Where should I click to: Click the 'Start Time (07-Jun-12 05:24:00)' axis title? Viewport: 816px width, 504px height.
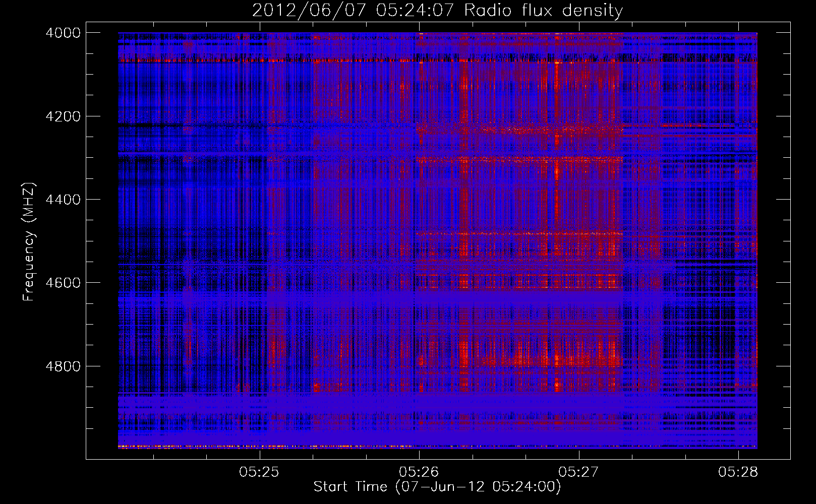(437, 487)
